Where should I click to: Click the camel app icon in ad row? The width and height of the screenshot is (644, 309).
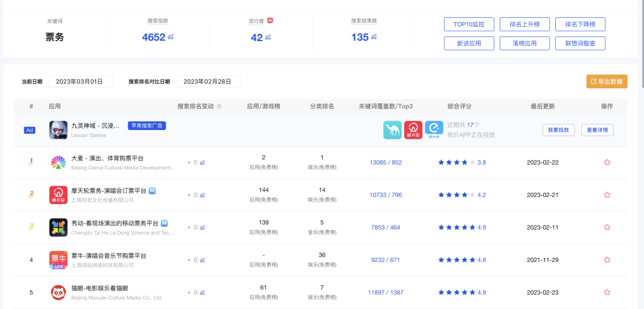[x=392, y=130]
